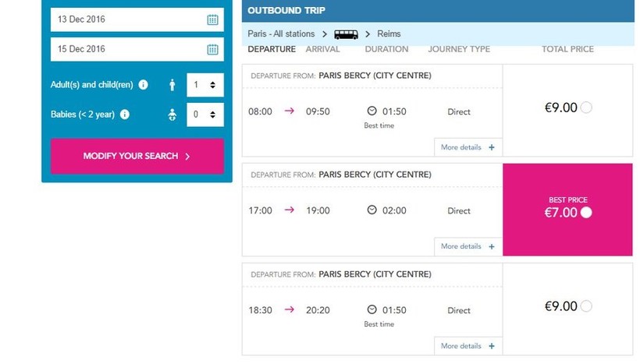Click the Modify Your Search button

point(137,156)
